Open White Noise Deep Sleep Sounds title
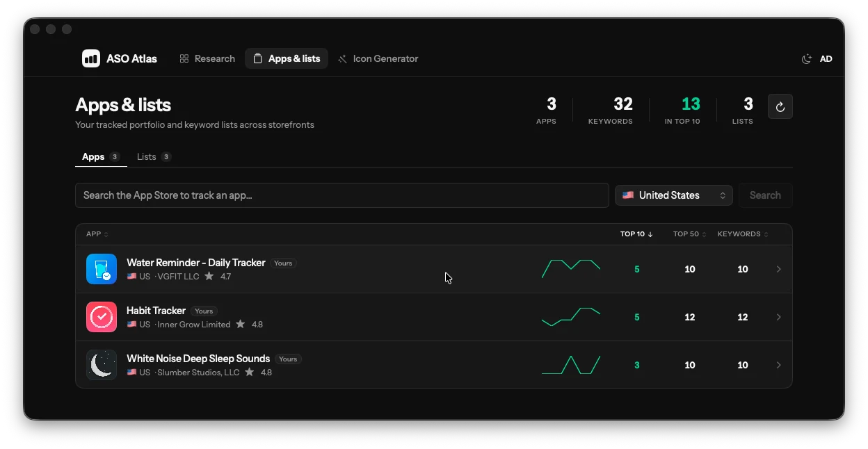The image size is (868, 449). click(x=198, y=359)
